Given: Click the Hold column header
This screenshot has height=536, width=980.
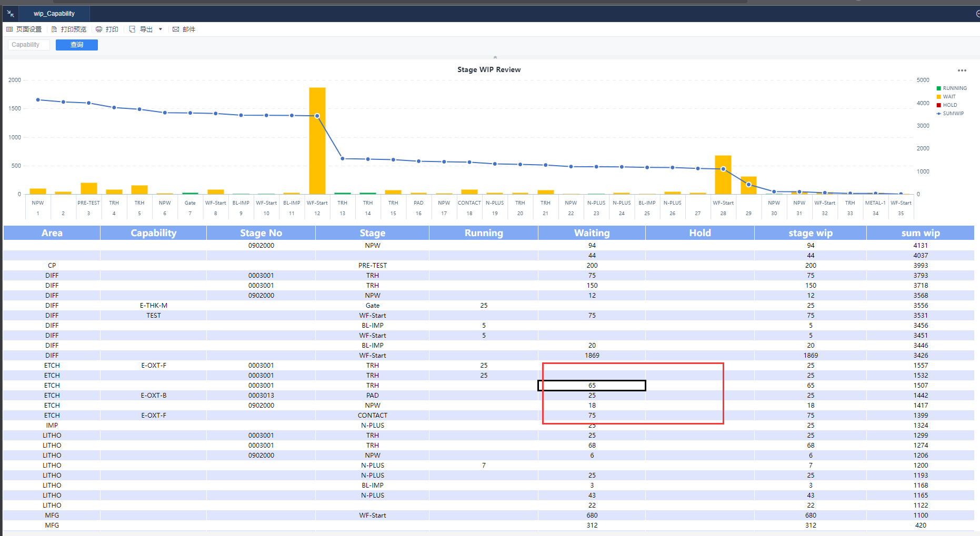Looking at the screenshot, I should tap(700, 233).
